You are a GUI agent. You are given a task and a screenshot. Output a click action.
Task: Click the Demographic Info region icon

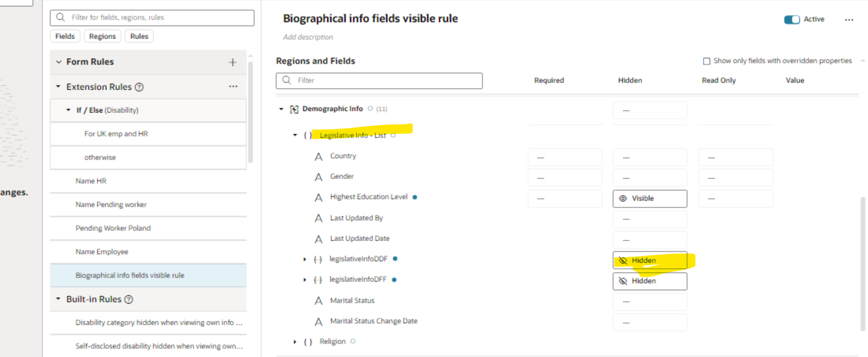[294, 109]
